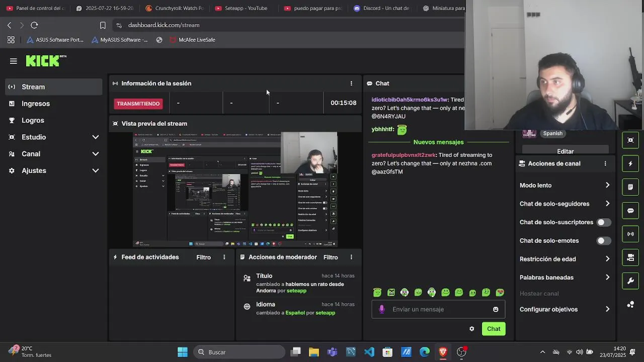
Task: Open the hamburger menu beside the Kick logo
Action: (14, 61)
